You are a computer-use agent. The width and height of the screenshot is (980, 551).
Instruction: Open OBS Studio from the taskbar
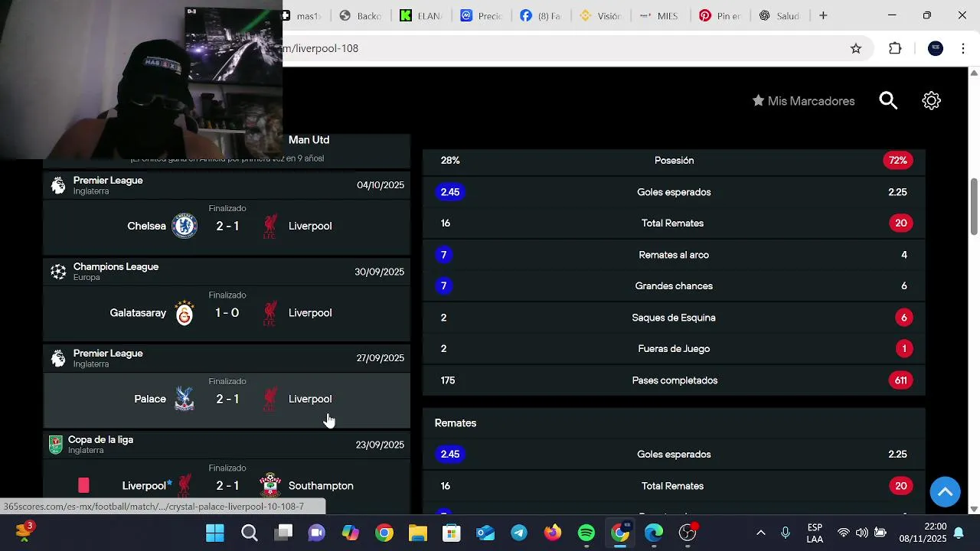pyautogui.click(x=688, y=533)
